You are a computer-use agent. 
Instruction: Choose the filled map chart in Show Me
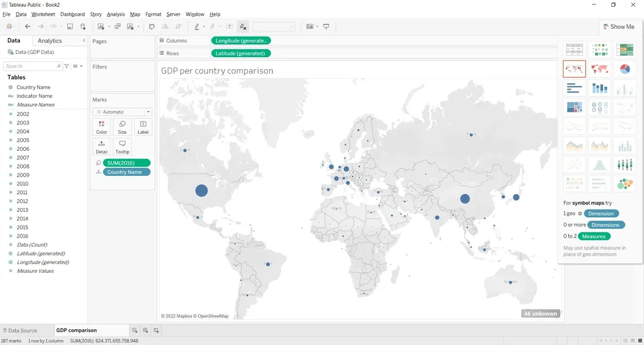[599, 69]
